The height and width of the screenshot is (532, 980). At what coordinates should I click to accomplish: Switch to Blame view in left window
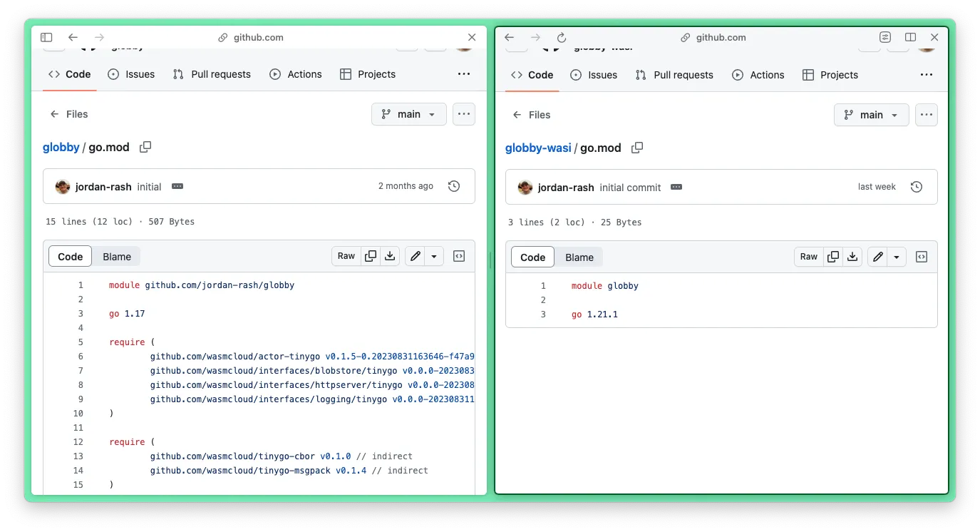pyautogui.click(x=117, y=256)
